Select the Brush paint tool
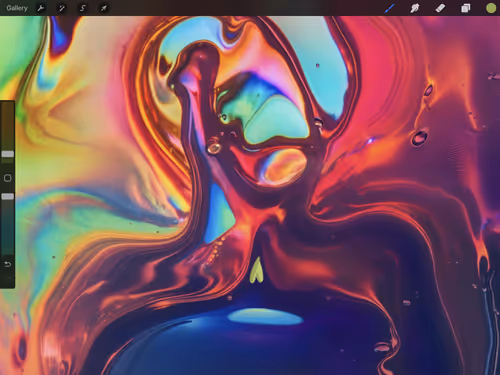Image resolution: width=500 pixels, height=375 pixels. 389,8
